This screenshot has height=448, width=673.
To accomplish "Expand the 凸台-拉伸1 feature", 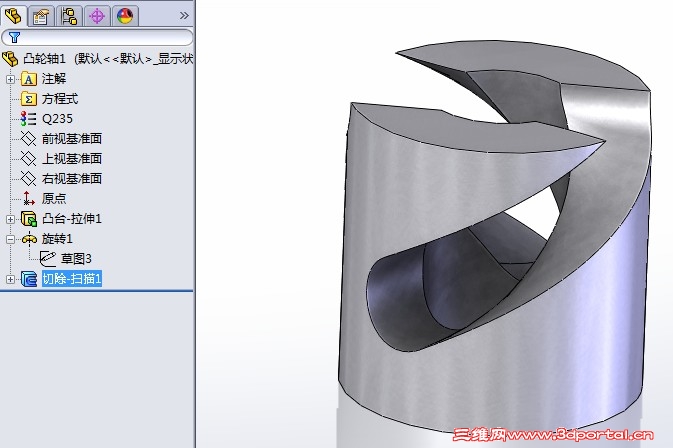I will pyautogui.click(x=10, y=219).
